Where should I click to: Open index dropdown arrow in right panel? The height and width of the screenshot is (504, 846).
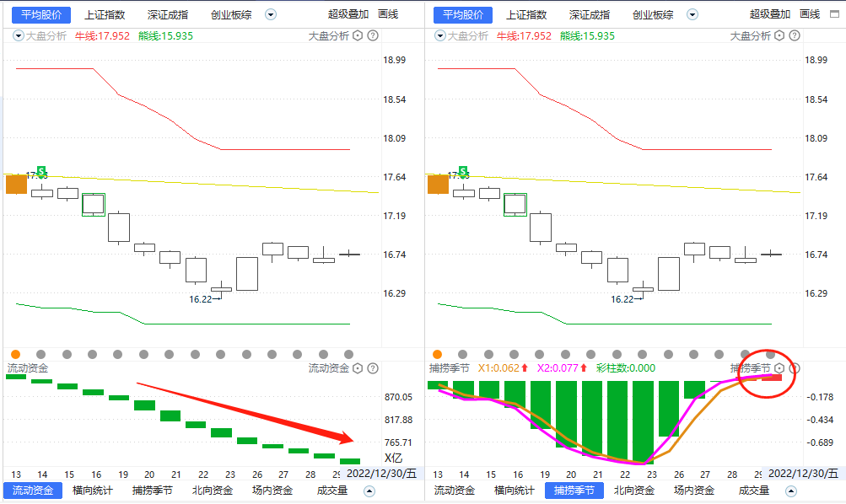[692, 15]
